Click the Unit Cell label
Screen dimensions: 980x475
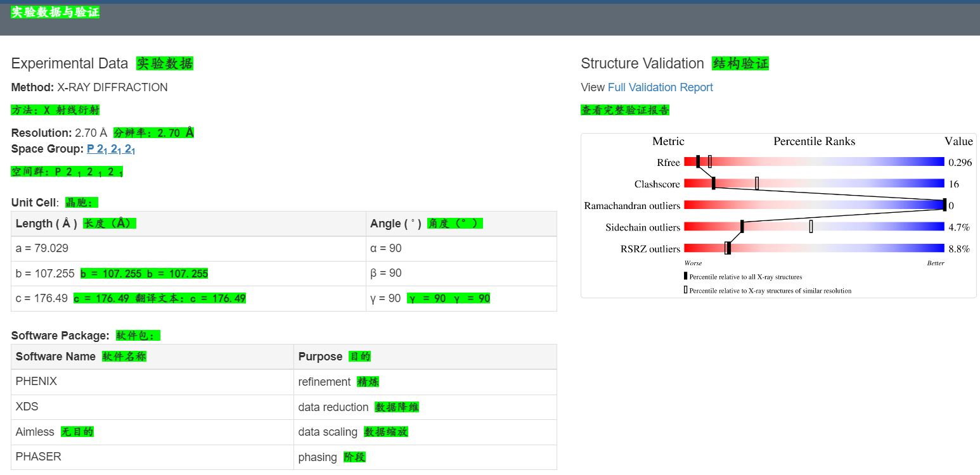point(35,203)
